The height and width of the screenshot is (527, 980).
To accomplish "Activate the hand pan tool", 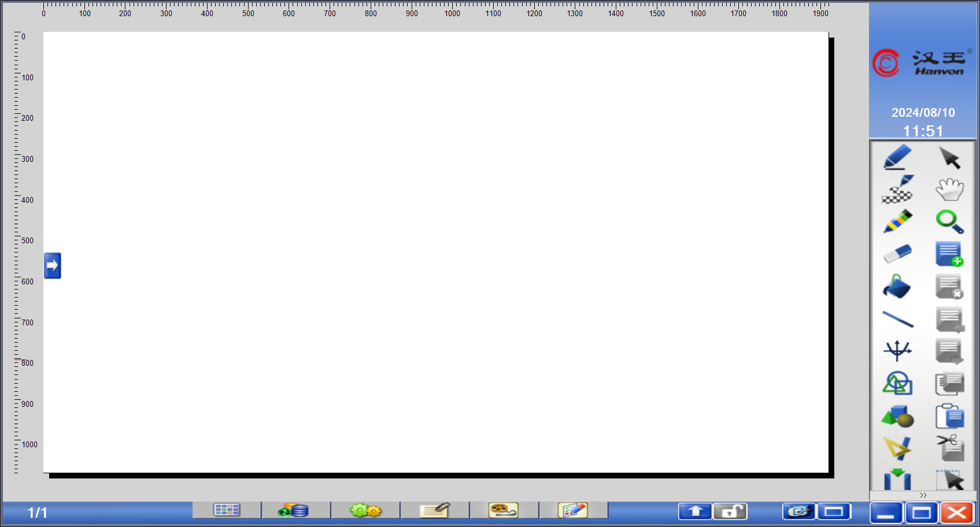I will 949,190.
